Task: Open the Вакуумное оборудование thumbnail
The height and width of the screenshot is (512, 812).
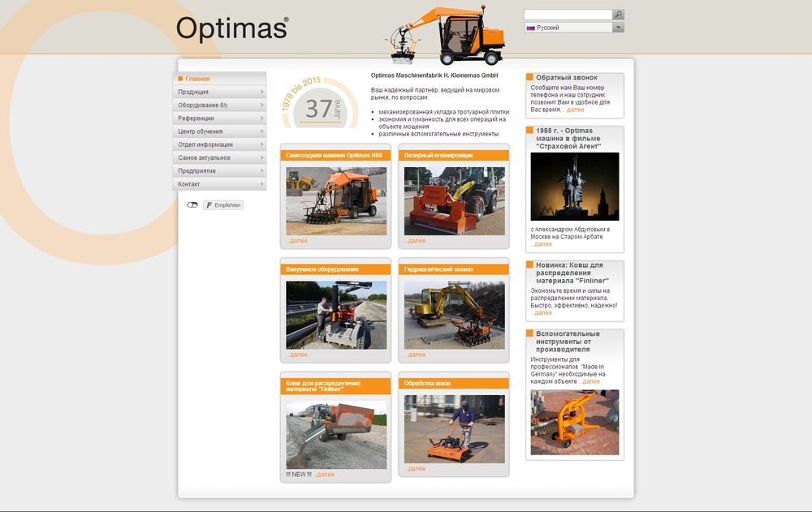Action: tap(336, 315)
